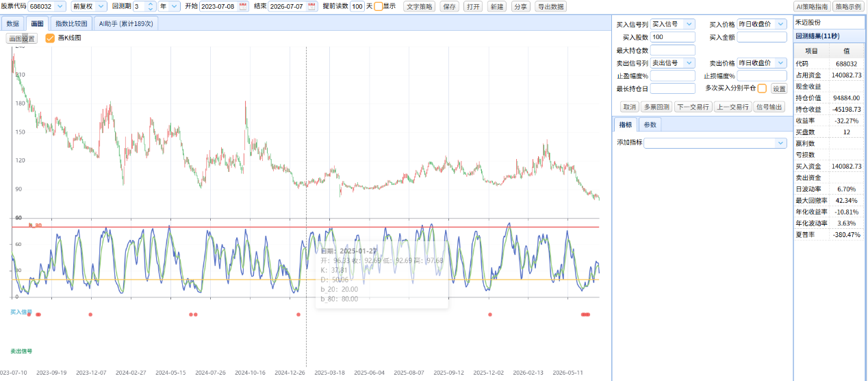The width and height of the screenshot is (868, 381).
Task: Click the 多票回测 button
Action: point(656,107)
